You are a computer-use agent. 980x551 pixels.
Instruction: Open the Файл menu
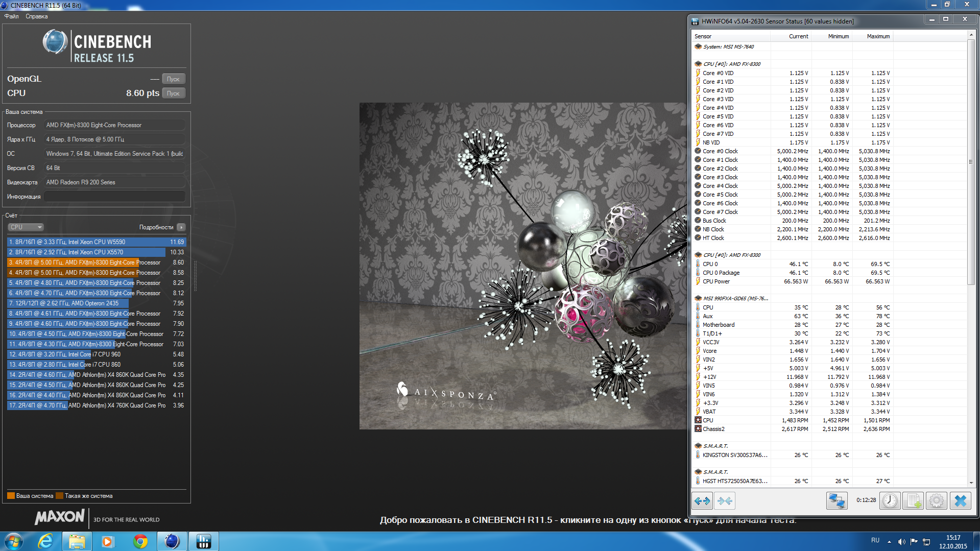coord(12,16)
